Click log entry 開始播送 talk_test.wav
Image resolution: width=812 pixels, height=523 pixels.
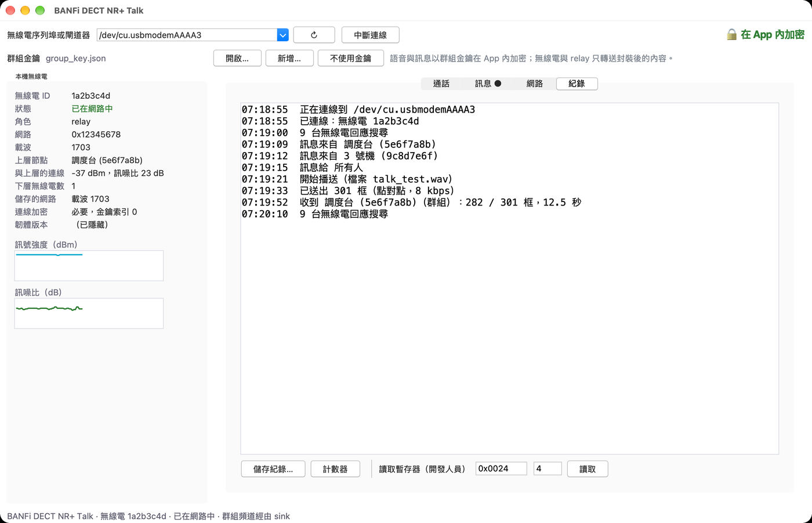pyautogui.click(x=347, y=179)
